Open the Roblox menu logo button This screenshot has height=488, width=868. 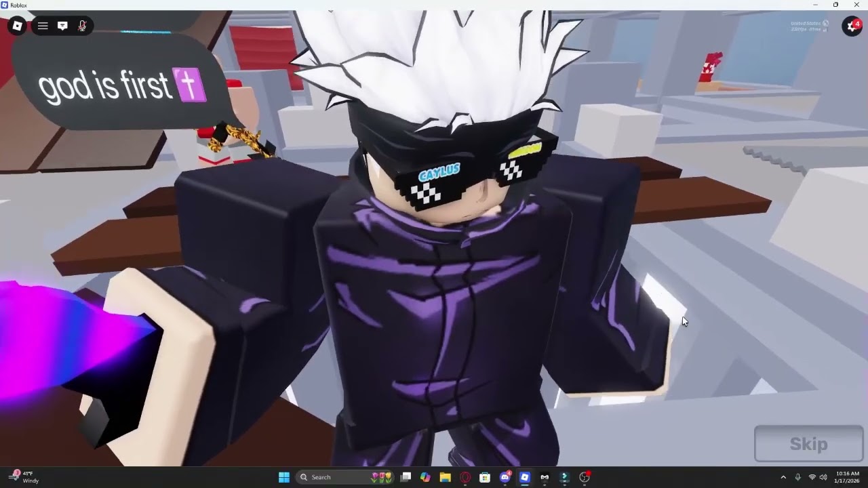(18, 26)
